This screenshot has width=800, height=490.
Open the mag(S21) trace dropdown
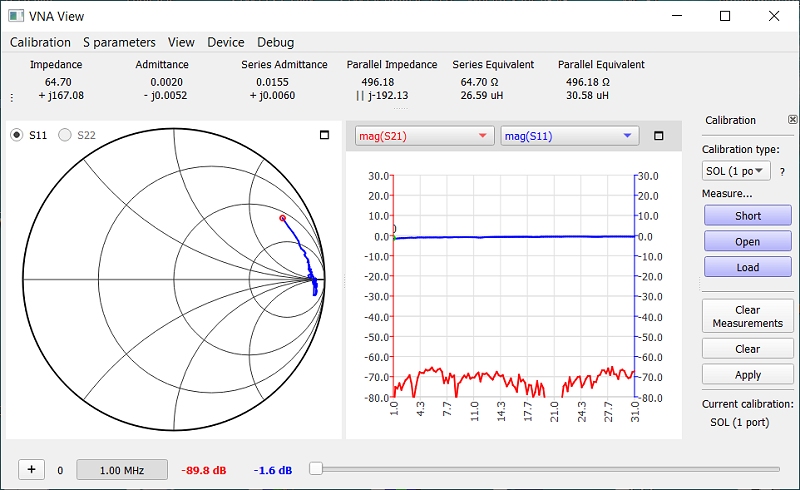click(424, 136)
